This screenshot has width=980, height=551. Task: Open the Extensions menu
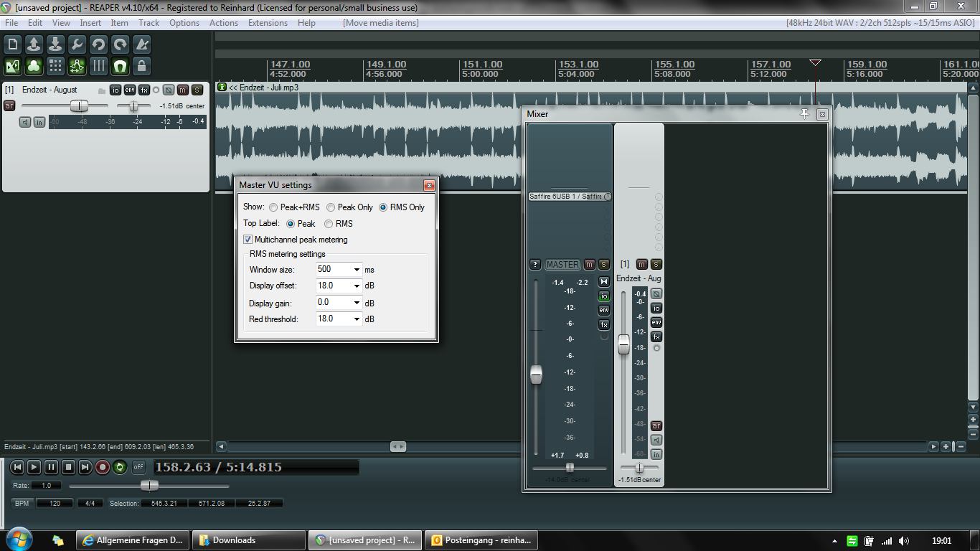(268, 23)
